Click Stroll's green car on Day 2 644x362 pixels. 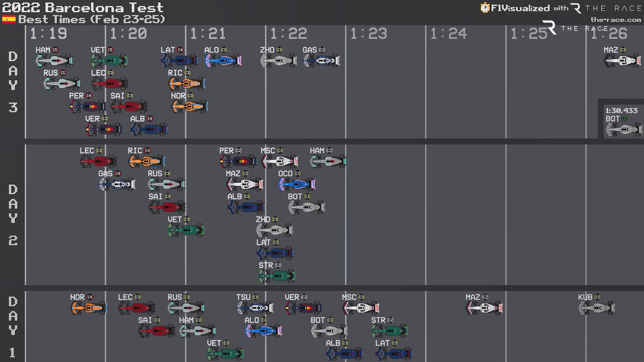(x=277, y=276)
